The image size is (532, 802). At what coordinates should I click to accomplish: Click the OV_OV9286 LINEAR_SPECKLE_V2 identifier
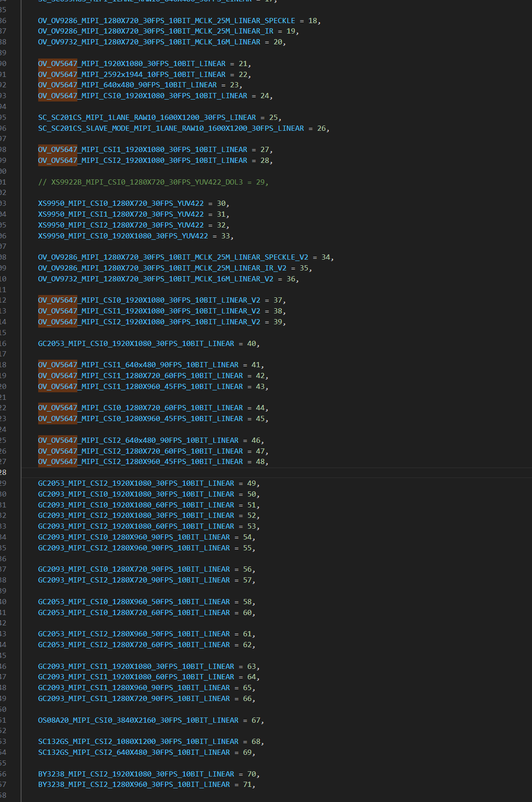[173, 257]
